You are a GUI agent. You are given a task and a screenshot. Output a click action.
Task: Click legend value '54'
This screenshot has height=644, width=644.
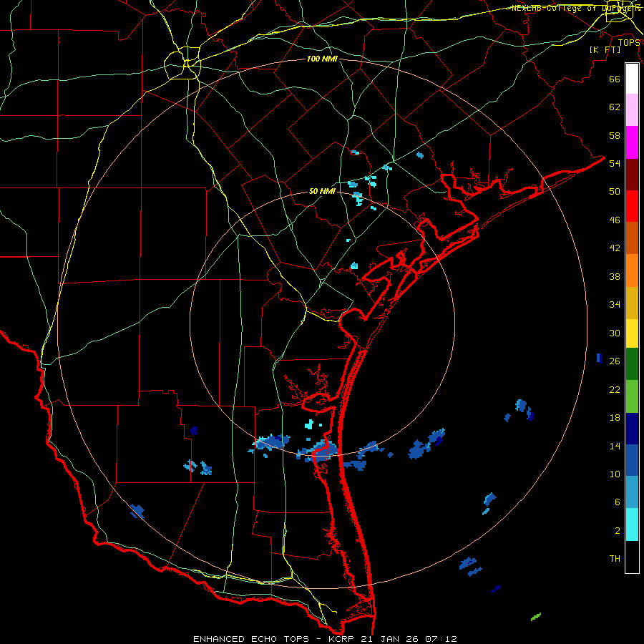coord(615,163)
